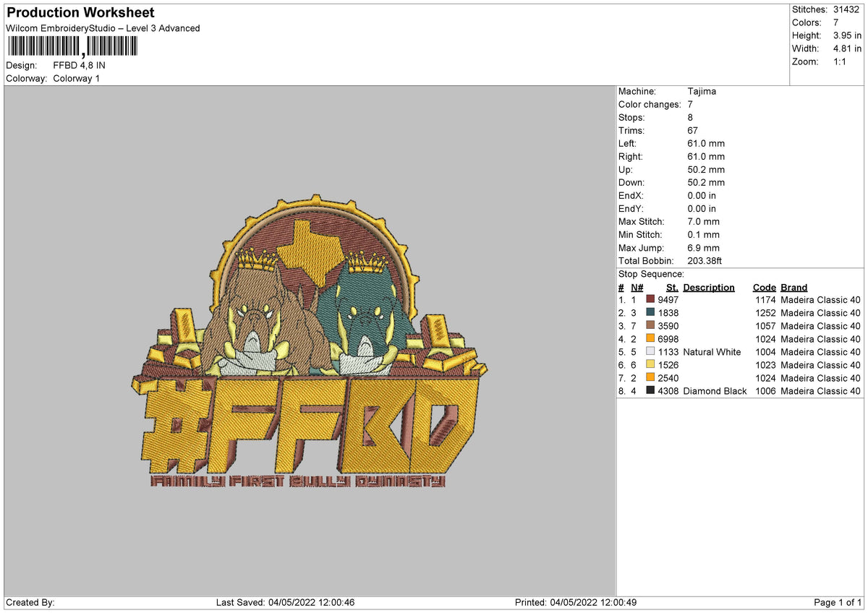The height and width of the screenshot is (613, 868).
Task: Click the Brand column header
Action: (x=793, y=287)
